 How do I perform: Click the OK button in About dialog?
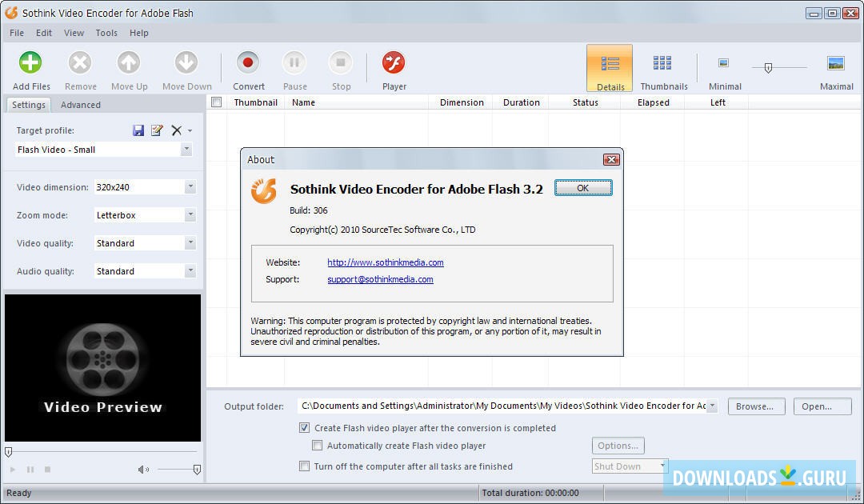tap(583, 187)
